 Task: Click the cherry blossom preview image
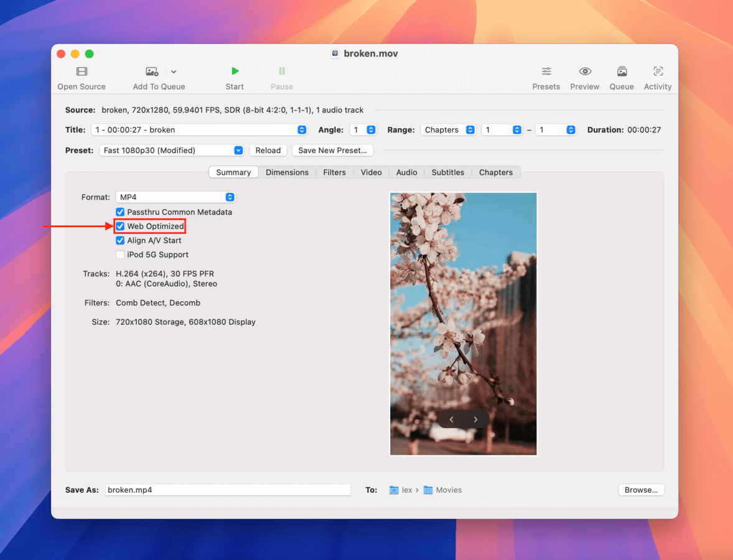coord(464,324)
